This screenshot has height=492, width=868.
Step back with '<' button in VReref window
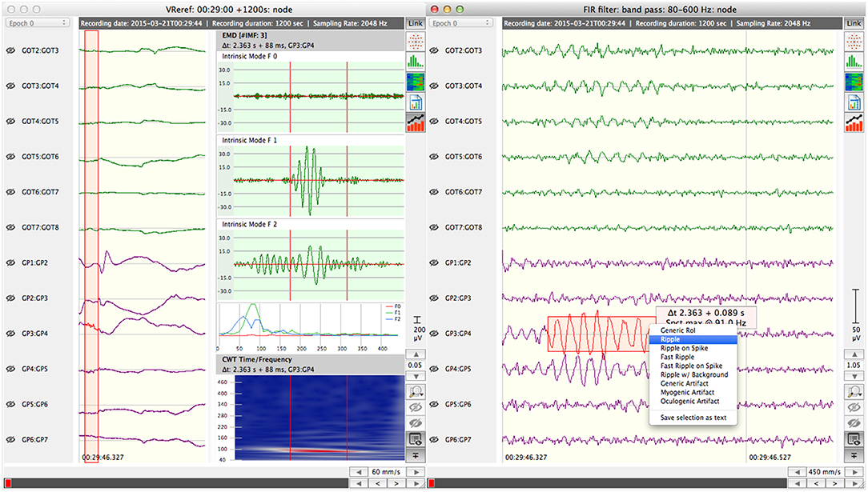377,484
